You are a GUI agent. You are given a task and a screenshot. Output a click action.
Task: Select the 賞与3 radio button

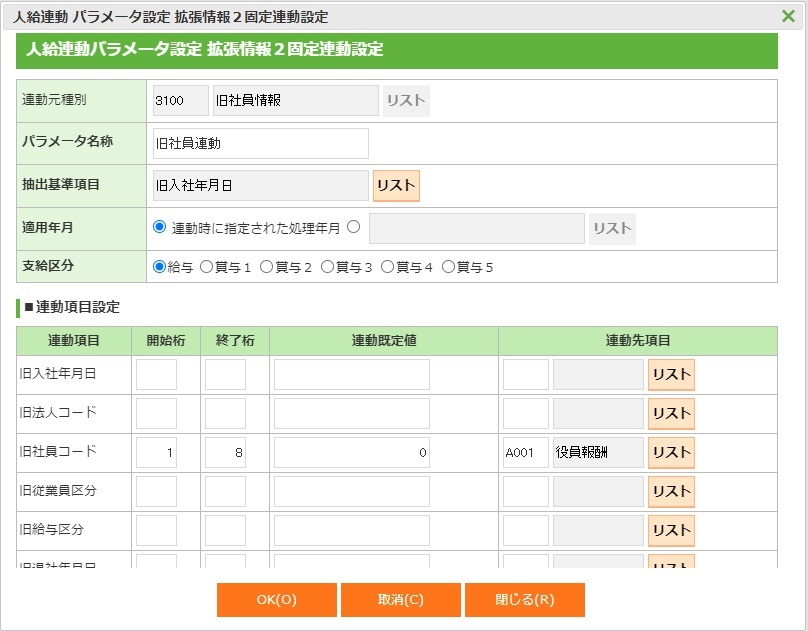click(x=327, y=267)
